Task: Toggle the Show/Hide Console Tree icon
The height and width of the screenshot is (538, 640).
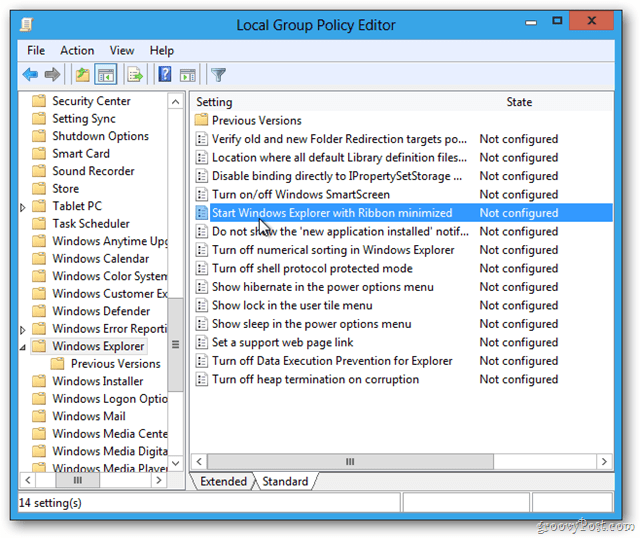Action: point(106,75)
